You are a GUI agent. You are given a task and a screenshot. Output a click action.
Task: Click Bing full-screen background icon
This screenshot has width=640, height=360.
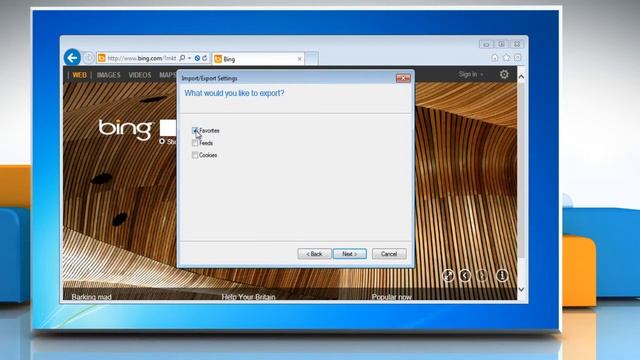[x=448, y=276]
